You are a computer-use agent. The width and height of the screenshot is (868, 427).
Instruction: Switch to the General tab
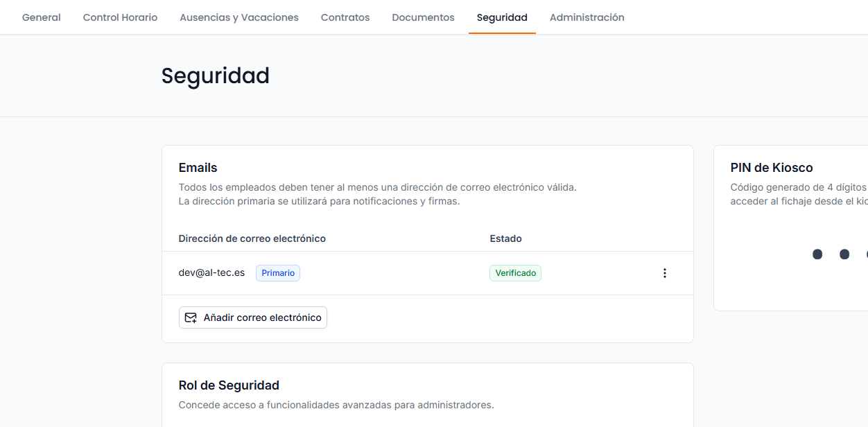point(42,17)
